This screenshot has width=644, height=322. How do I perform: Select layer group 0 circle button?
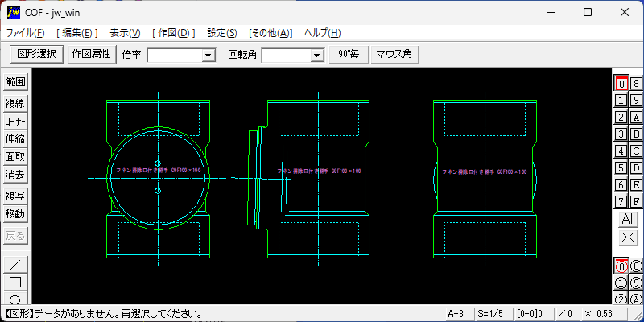[x=621, y=266]
